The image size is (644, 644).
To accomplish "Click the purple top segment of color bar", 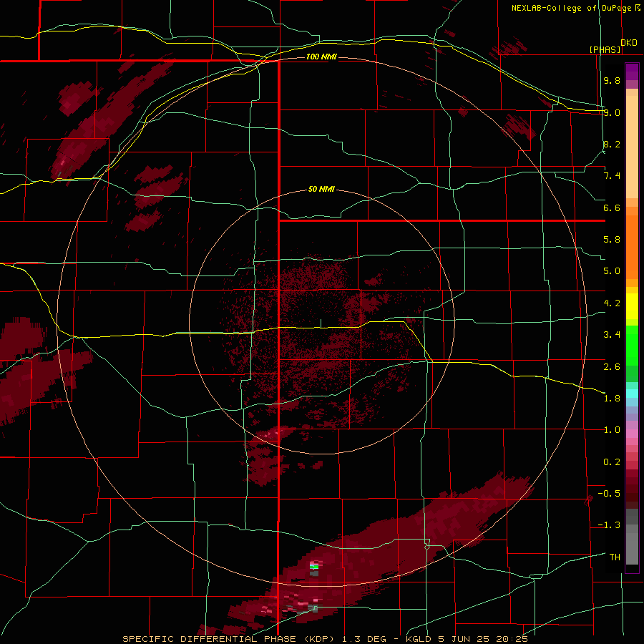I will point(632,72).
